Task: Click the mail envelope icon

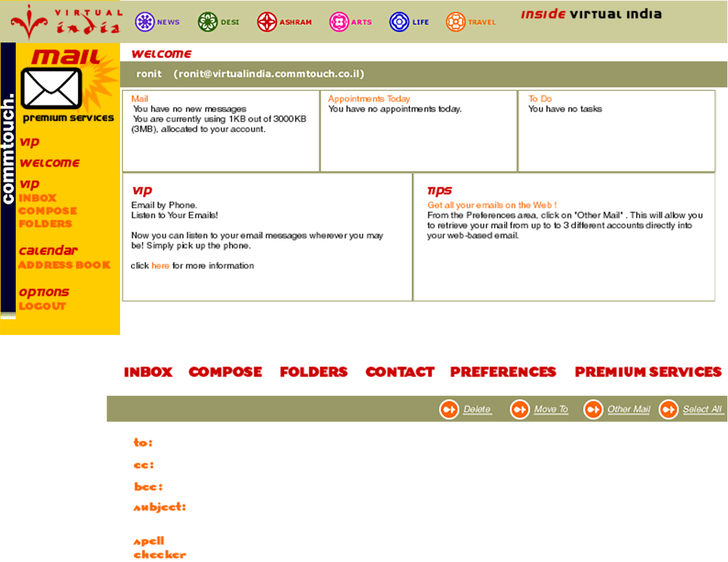Action: tap(51, 88)
